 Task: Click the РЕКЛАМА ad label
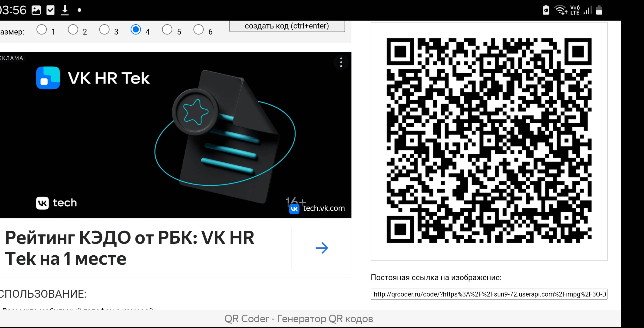coord(12,58)
